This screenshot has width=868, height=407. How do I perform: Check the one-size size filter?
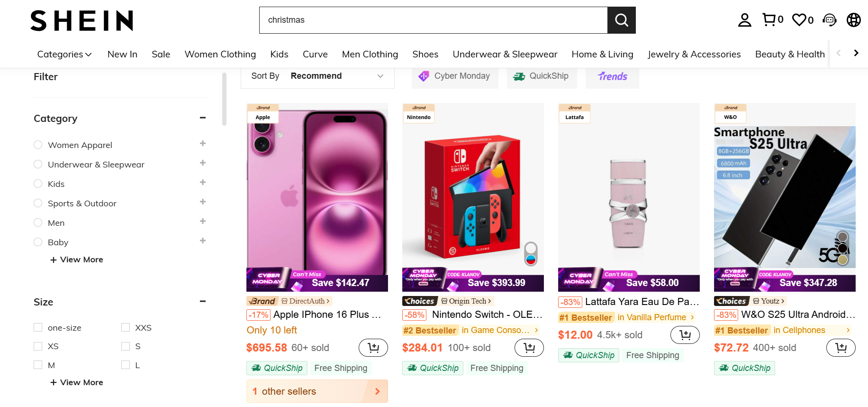click(x=38, y=327)
